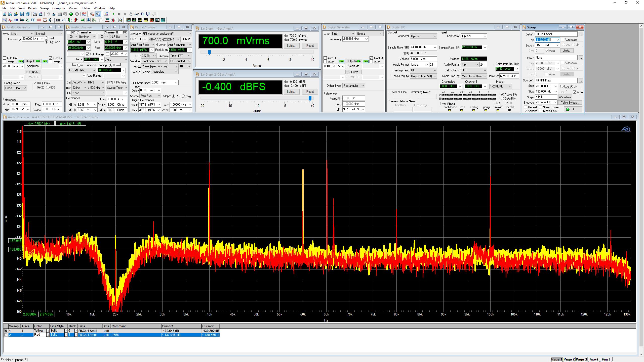
Task: Click the Save floppy disk icon
Action: click(x=22, y=14)
